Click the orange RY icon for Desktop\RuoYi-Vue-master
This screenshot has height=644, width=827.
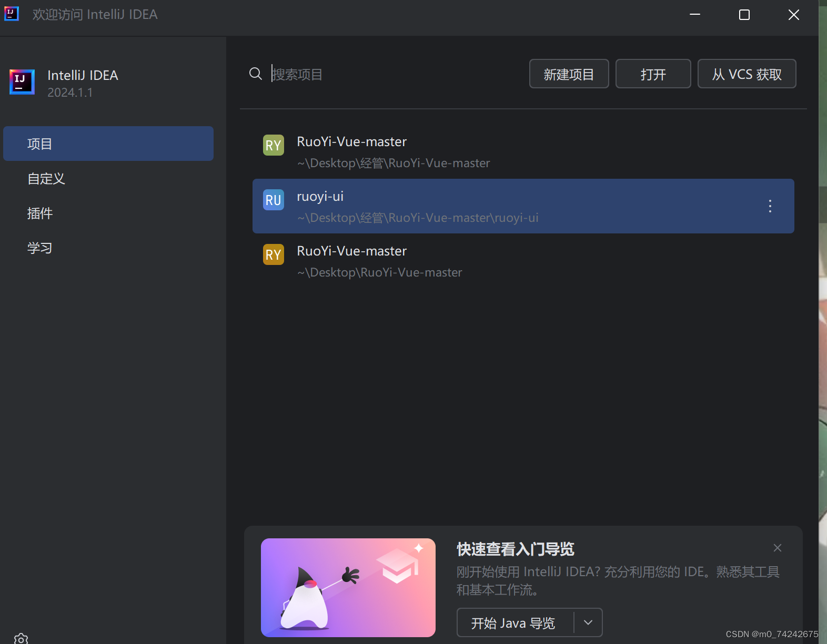point(274,254)
